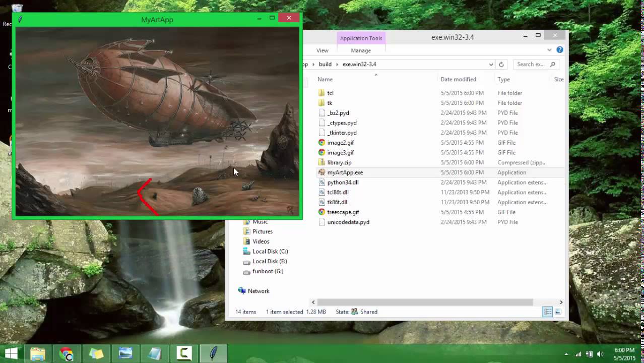Click the State: Shared status entry
Screen dimensions: 644x363
tap(357, 312)
